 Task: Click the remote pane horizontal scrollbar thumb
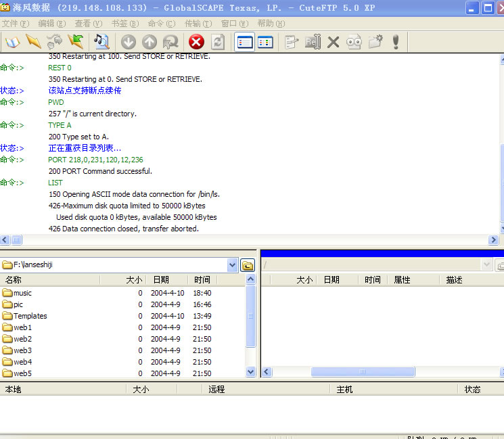362,371
